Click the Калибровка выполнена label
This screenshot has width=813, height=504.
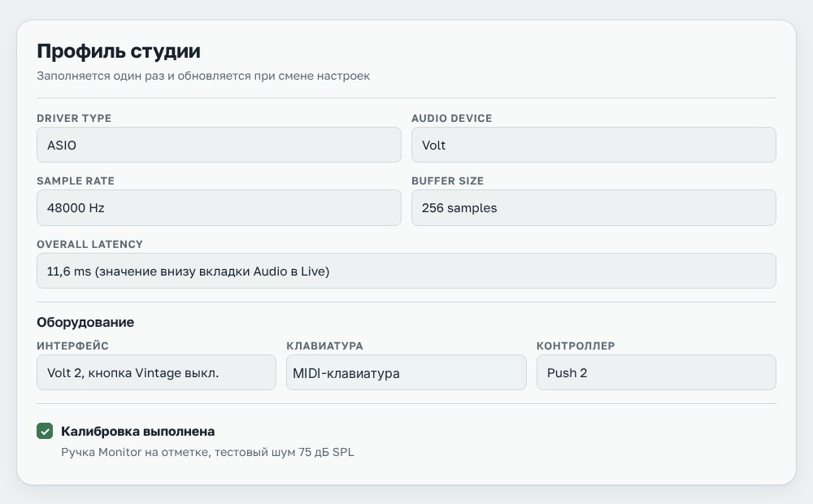point(138,431)
